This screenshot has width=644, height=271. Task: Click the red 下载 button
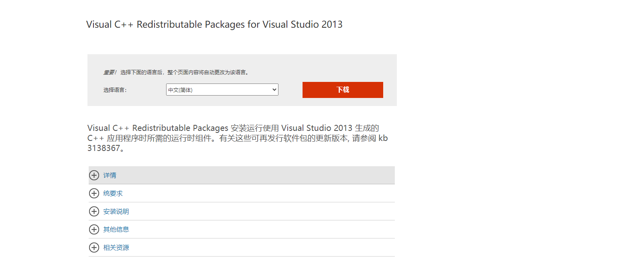(343, 90)
